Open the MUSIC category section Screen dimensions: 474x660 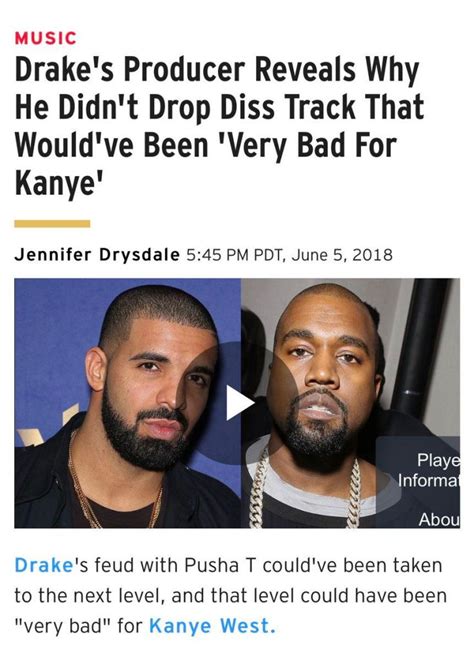click(45, 38)
